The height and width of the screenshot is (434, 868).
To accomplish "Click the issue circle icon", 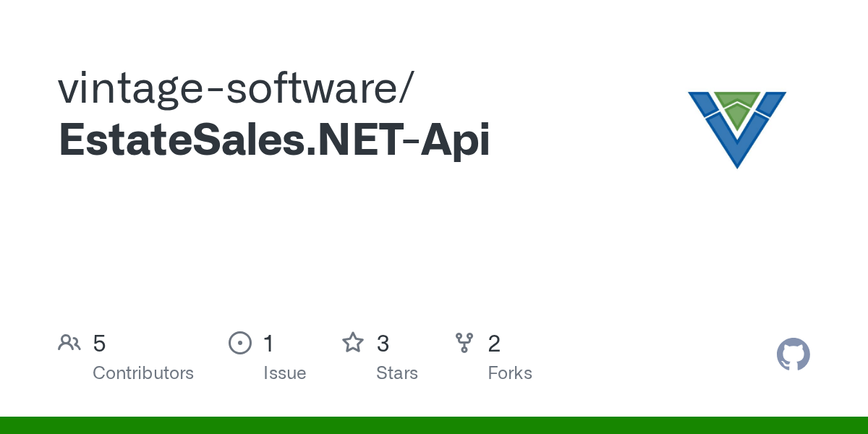I will coord(240,343).
